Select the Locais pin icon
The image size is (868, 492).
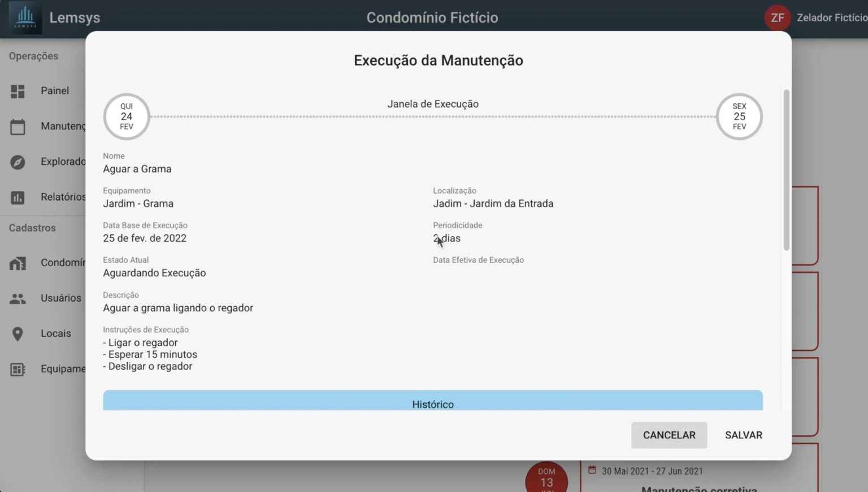pyautogui.click(x=18, y=334)
